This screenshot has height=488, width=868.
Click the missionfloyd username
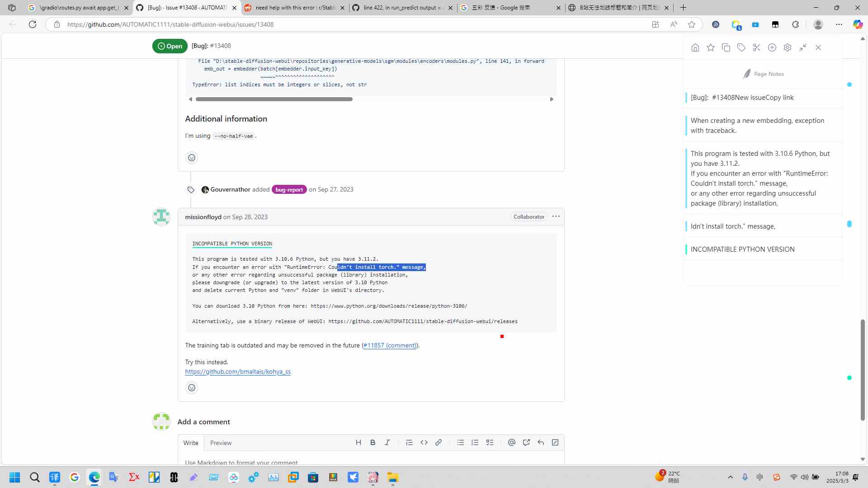click(203, 217)
